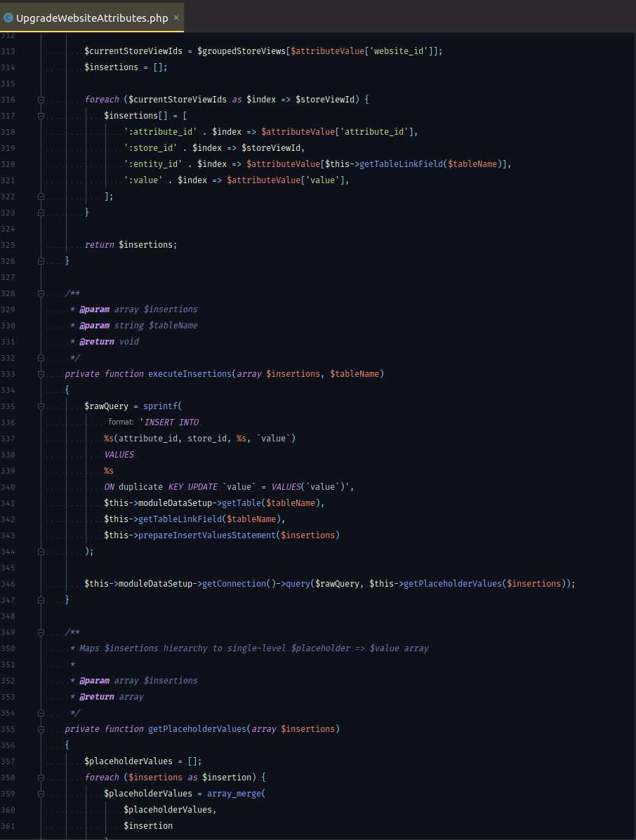Click doc comment end fold marker, line 354
The image size is (636, 840).
pyautogui.click(x=41, y=713)
